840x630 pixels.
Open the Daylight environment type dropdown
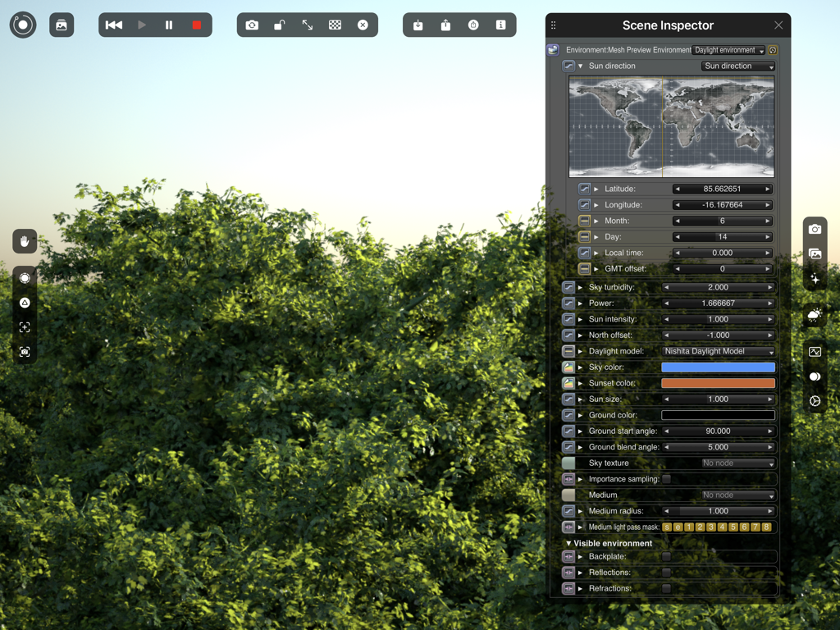[728, 50]
